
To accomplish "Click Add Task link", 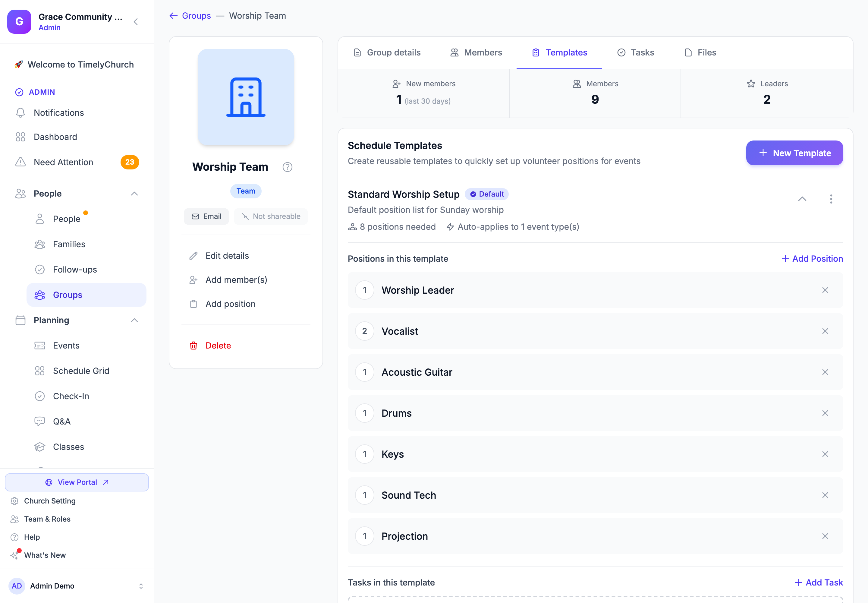I will 819,582.
